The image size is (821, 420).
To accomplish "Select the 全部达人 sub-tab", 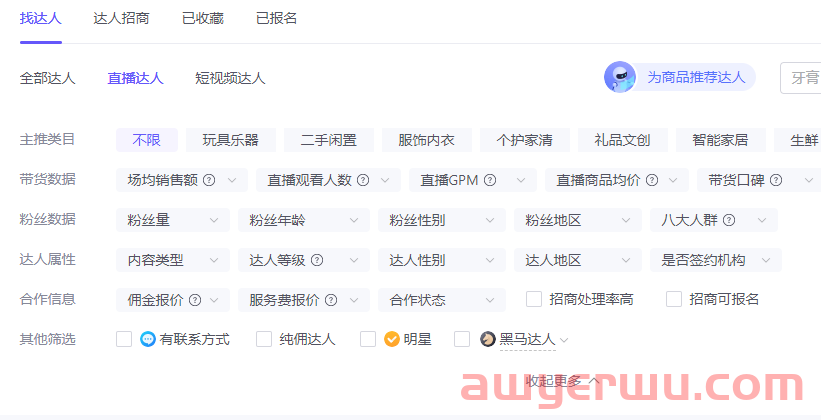I will point(48,79).
